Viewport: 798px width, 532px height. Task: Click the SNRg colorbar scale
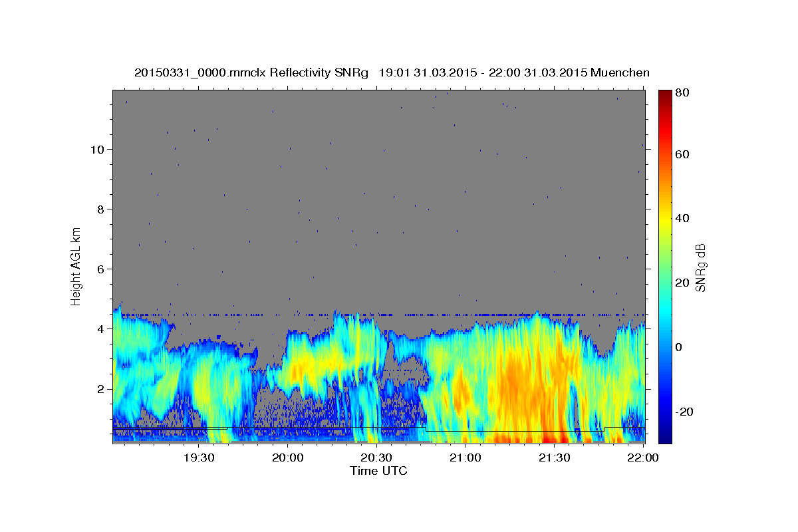[x=665, y=267]
